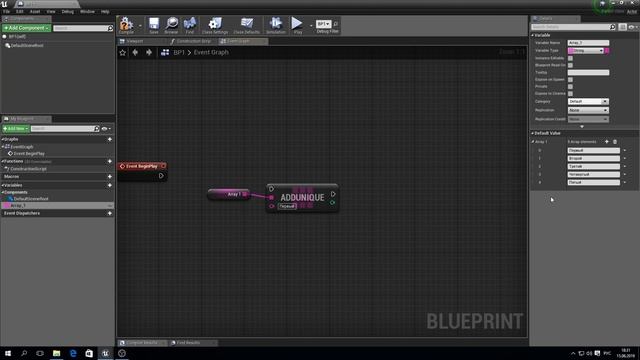Screen dimensions: 640x360
Task: Collapse Array 1 default value list
Action: click(533, 142)
